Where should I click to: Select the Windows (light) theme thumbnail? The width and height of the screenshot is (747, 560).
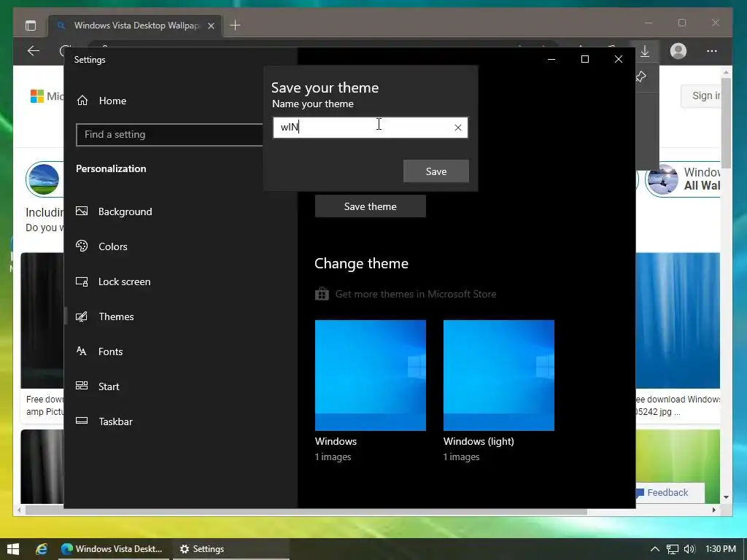pos(499,376)
